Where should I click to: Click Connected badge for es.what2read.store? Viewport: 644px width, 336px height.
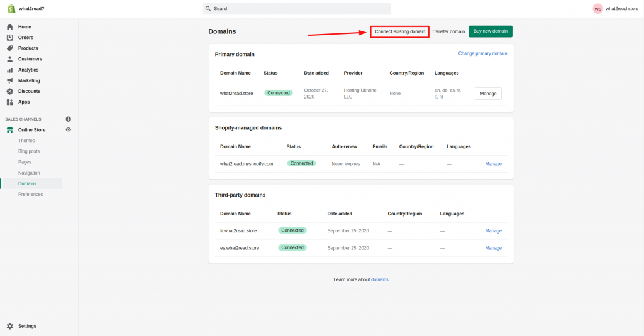tap(292, 248)
